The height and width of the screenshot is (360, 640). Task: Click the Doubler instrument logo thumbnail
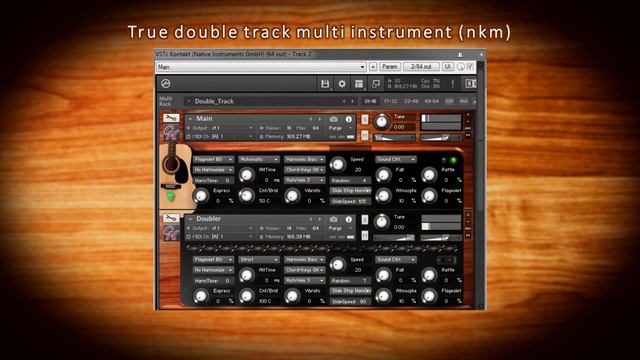(x=171, y=233)
